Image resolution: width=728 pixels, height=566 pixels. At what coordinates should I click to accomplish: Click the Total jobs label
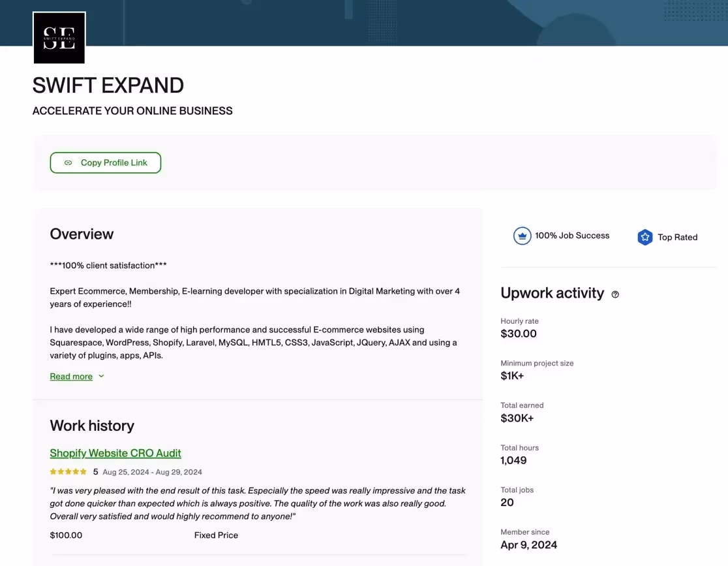(x=517, y=490)
